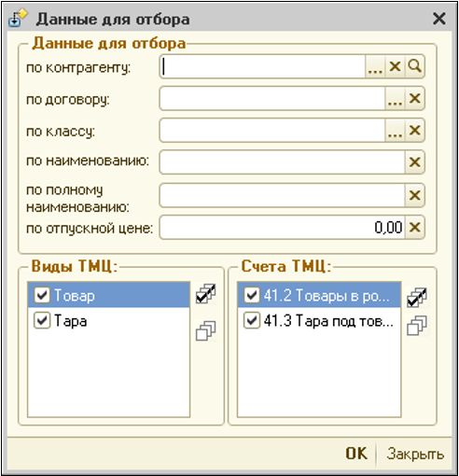Clear the по полному наименованию field
This screenshot has width=459, height=476.
(x=414, y=196)
